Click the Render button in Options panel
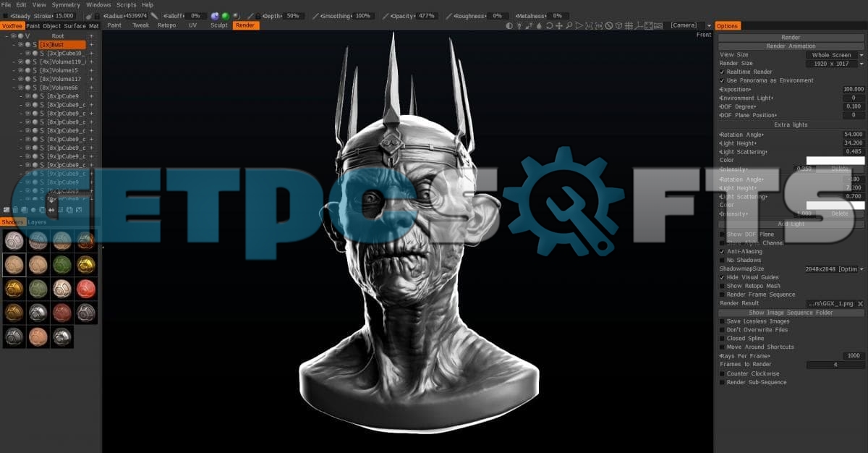Viewport: 868px width, 453px height. [791, 38]
